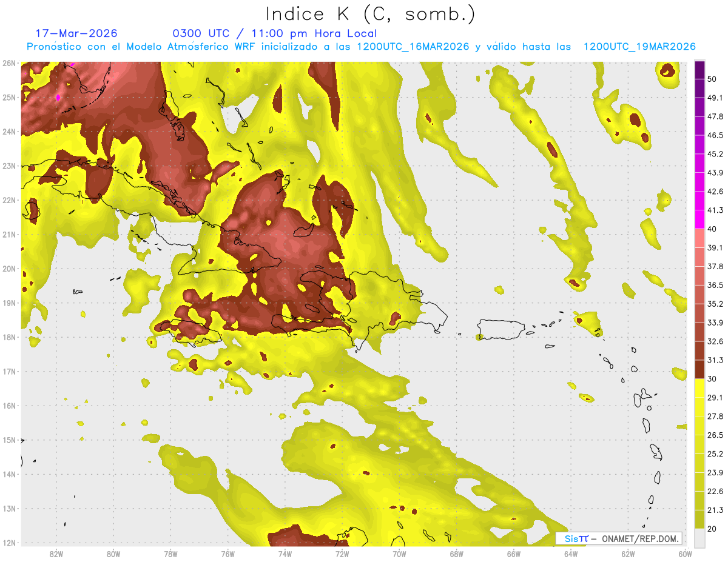Click the "80W" longitude label

pyautogui.click(x=113, y=554)
